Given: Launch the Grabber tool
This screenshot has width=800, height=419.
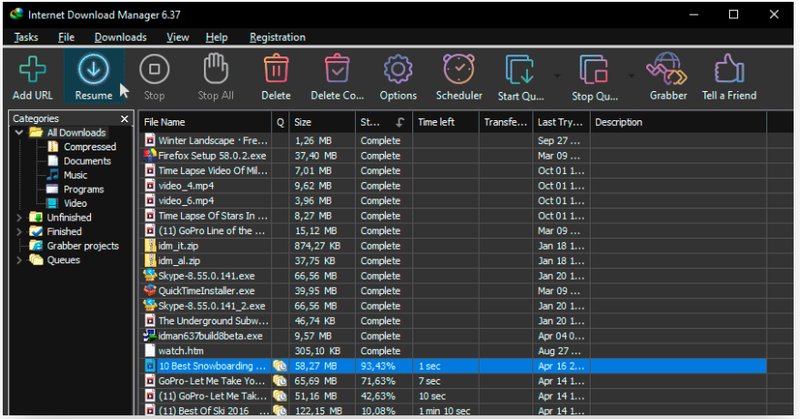Looking at the screenshot, I should [665, 70].
